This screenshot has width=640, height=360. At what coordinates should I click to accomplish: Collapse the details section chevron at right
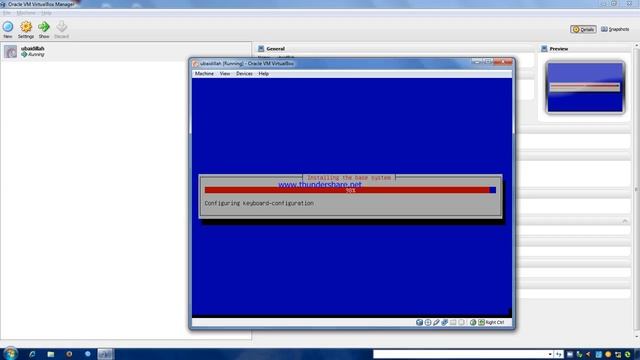pyautogui.click(x=625, y=221)
